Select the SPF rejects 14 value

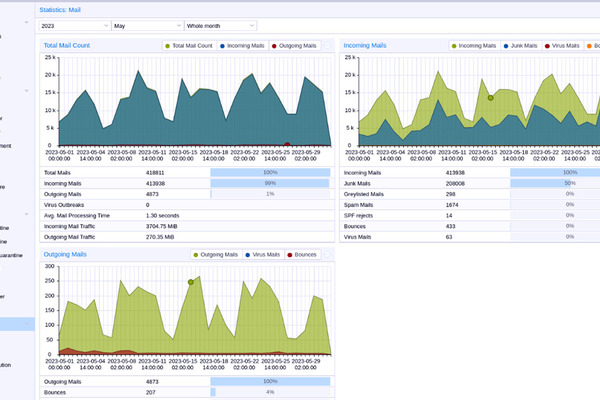tap(449, 216)
